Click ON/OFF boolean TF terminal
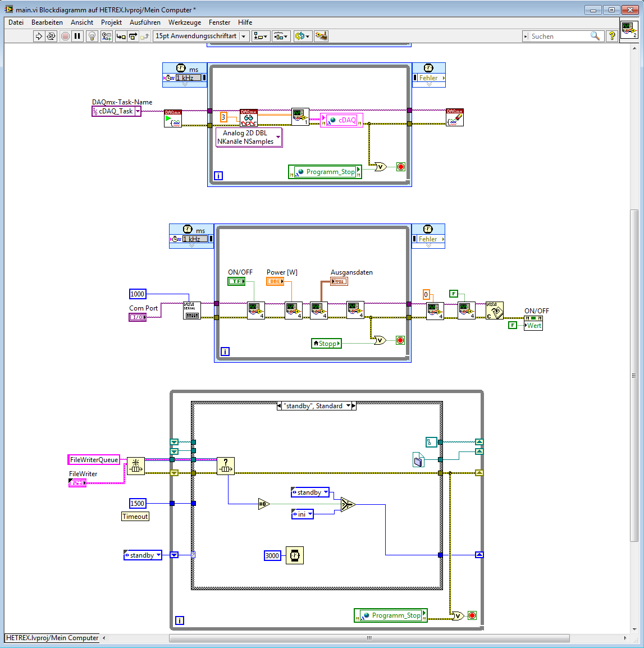 click(x=236, y=281)
